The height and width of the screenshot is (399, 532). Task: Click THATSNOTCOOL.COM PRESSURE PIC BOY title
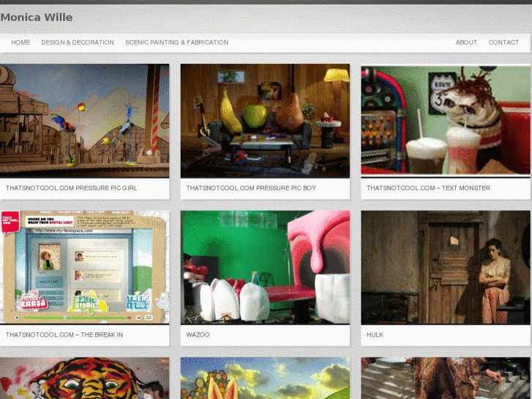pos(251,188)
